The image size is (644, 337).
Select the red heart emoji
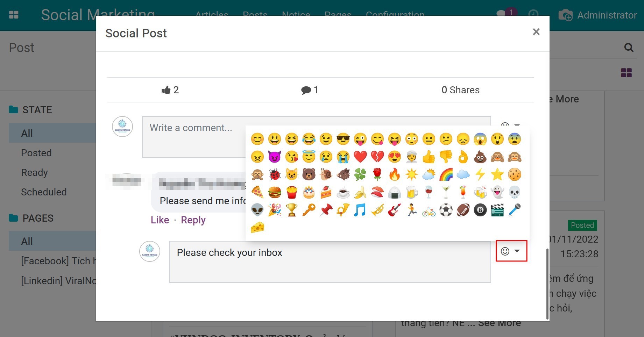point(360,157)
